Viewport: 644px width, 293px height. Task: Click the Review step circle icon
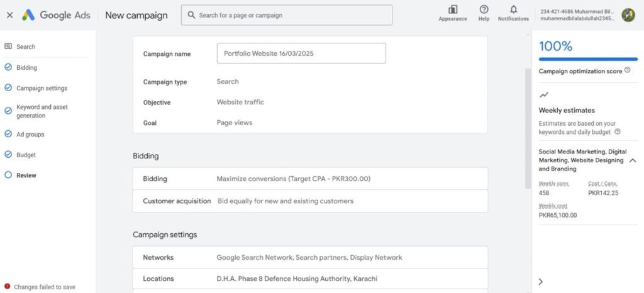8,175
